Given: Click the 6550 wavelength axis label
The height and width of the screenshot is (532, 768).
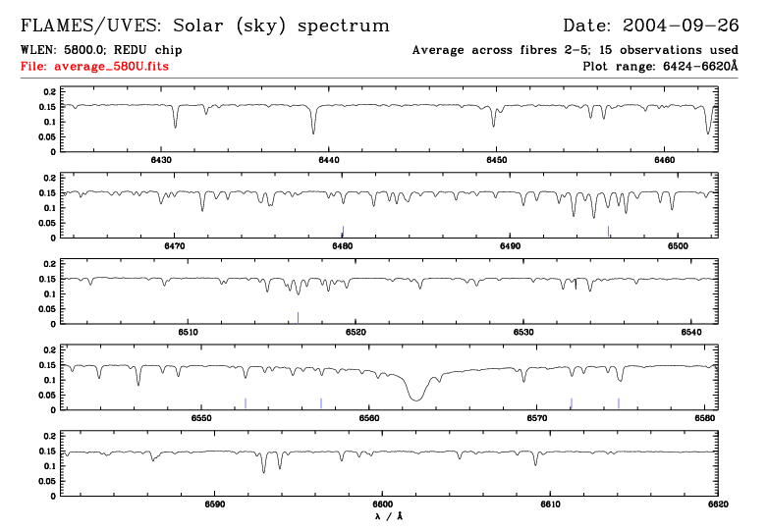Looking at the screenshot, I should (201, 418).
